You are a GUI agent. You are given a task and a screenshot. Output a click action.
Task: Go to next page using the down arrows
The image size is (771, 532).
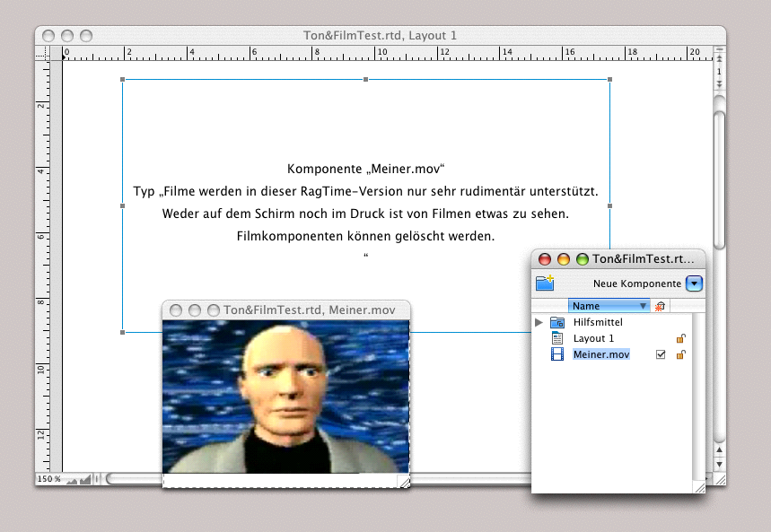719,83
